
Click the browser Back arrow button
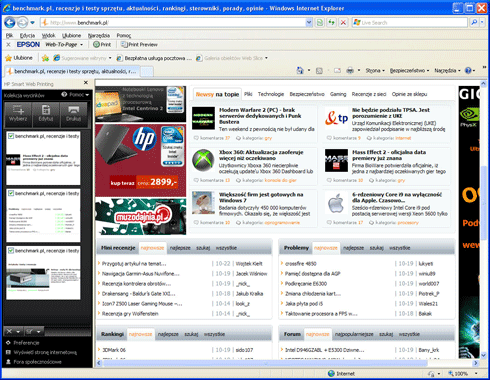pyautogui.click(x=10, y=23)
